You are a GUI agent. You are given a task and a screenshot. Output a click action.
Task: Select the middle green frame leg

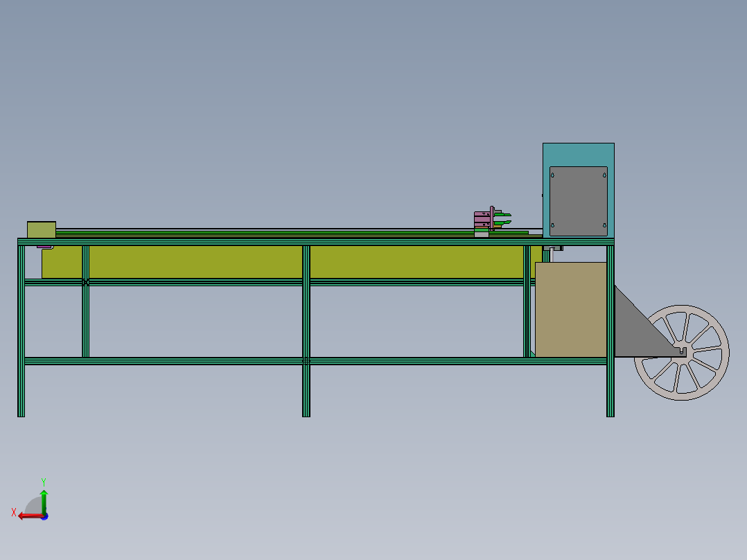[306, 331]
